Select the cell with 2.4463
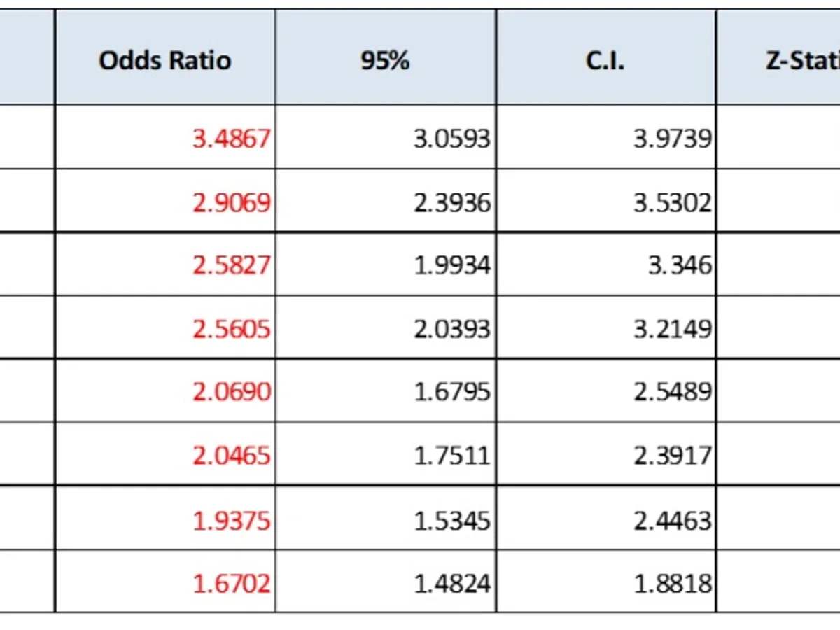Screen dimensions: 840x630 coord(673,521)
